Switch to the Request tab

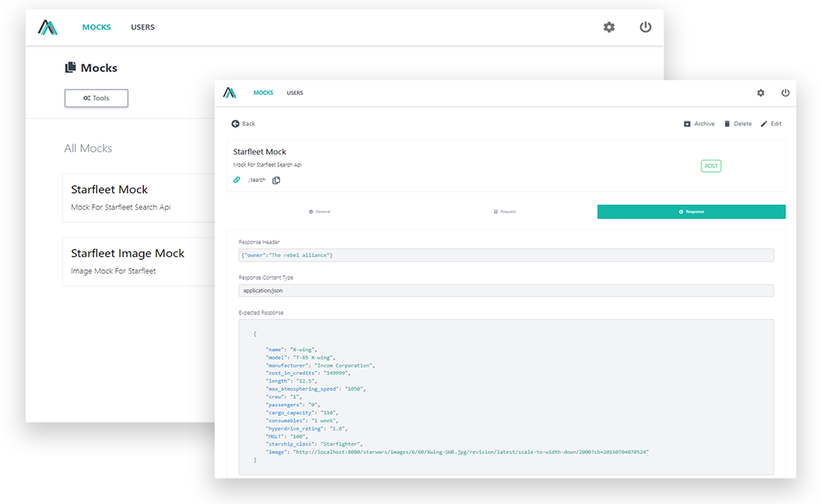pos(505,212)
